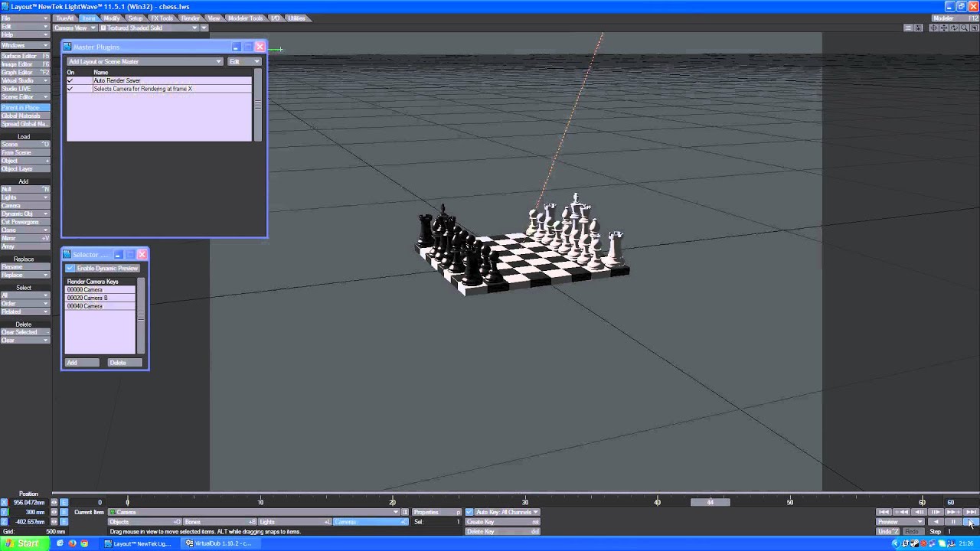The image size is (980, 551).
Task: Open the Surface Editor
Action: pyautogui.click(x=25, y=56)
